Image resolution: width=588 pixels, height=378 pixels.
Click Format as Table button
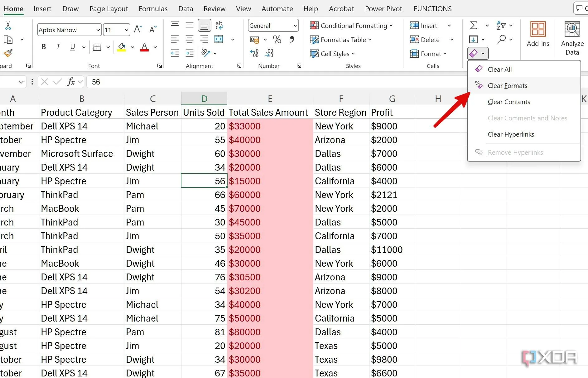(x=341, y=40)
